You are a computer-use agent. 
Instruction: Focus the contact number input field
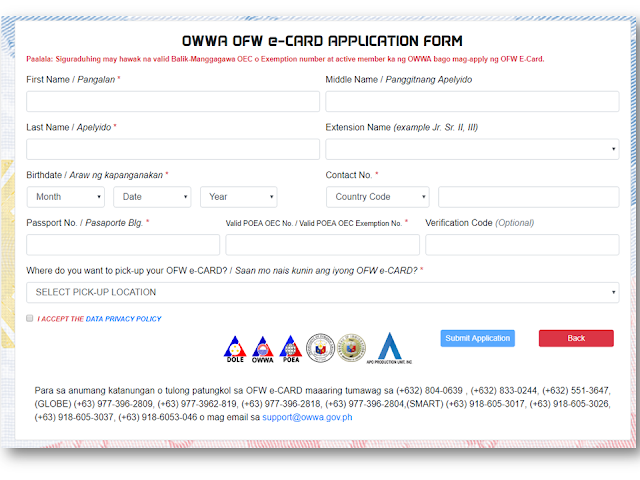pyautogui.click(x=529, y=197)
